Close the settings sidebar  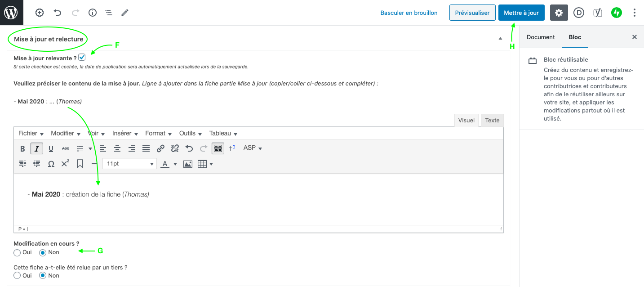[x=635, y=37]
